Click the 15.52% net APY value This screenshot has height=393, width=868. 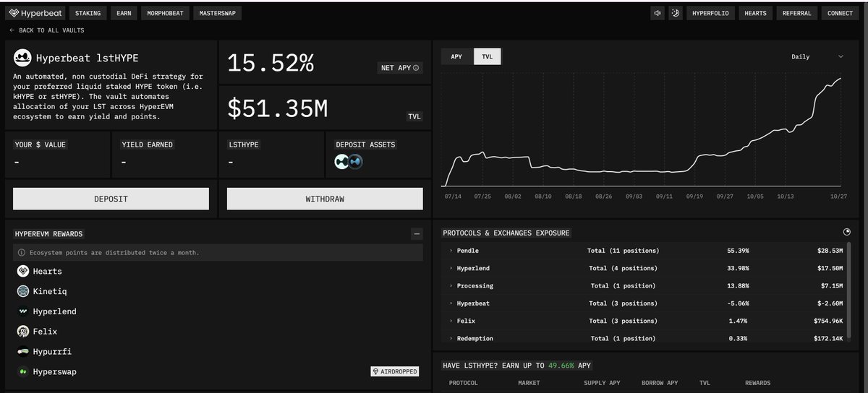point(271,64)
